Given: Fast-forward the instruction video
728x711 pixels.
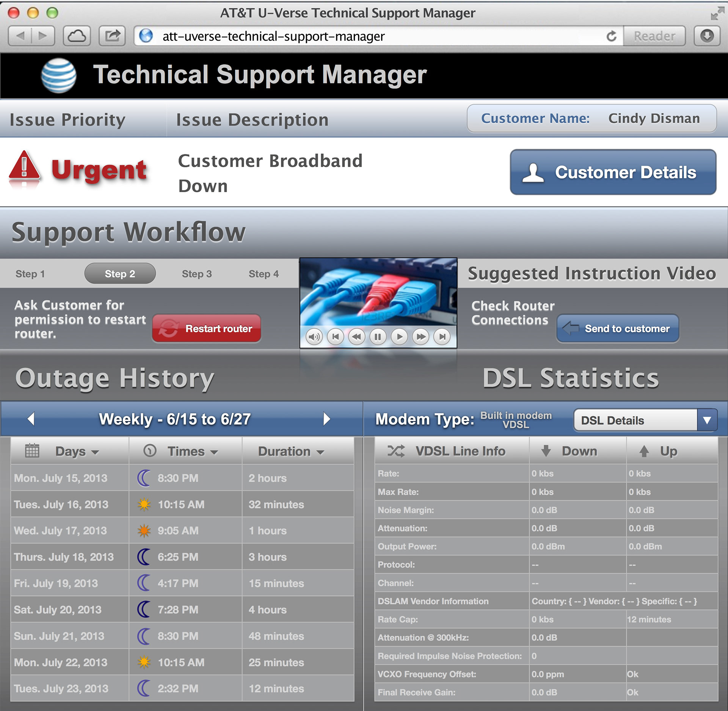Looking at the screenshot, I should click(421, 337).
